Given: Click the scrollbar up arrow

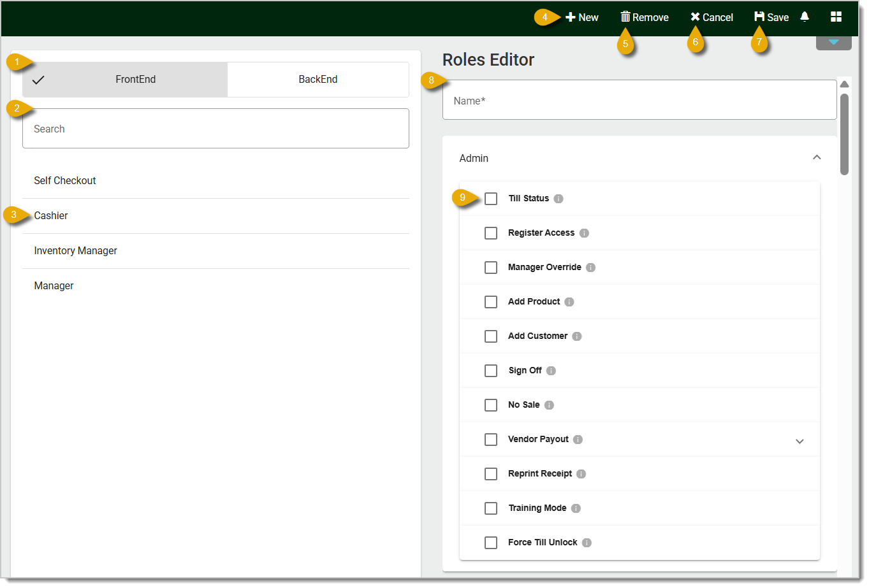Looking at the screenshot, I should 844,84.
